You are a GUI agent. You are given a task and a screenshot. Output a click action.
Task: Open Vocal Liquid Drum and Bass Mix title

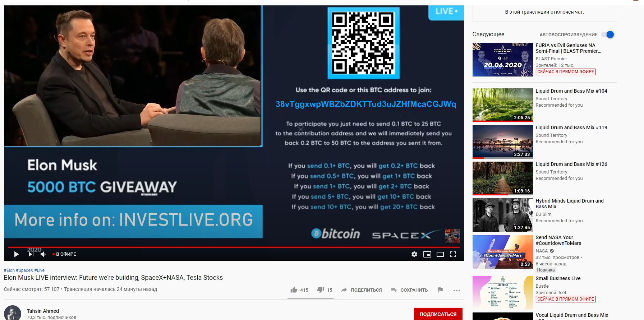[572, 316]
